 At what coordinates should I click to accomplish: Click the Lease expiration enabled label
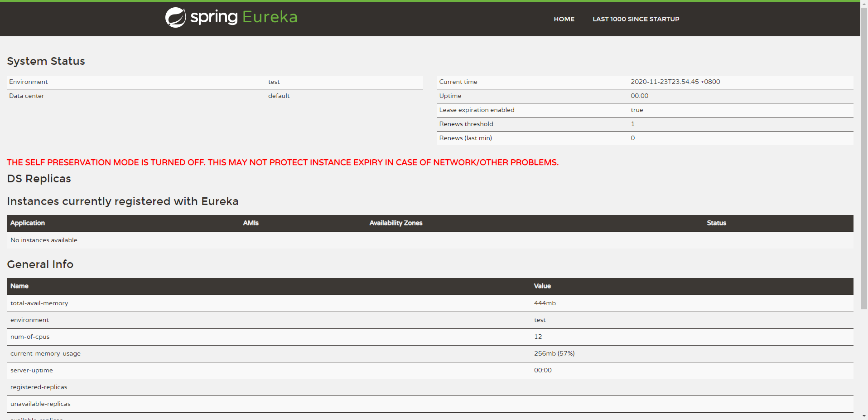477,110
